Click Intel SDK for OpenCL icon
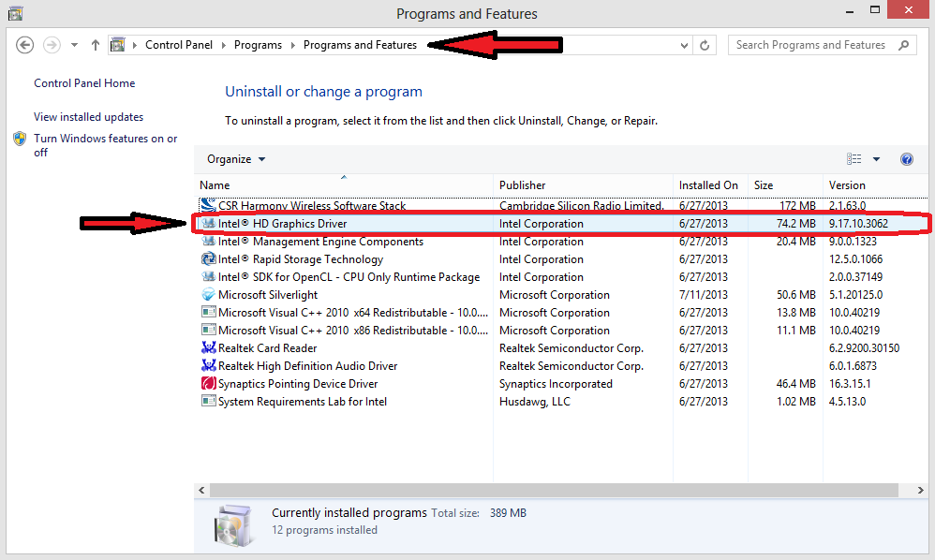This screenshot has height=560, width=935. point(208,277)
